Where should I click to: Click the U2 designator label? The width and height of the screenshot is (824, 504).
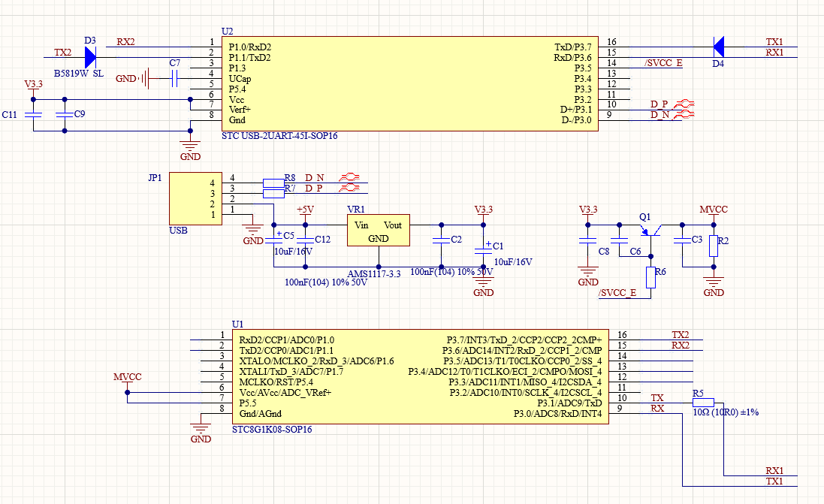point(227,32)
